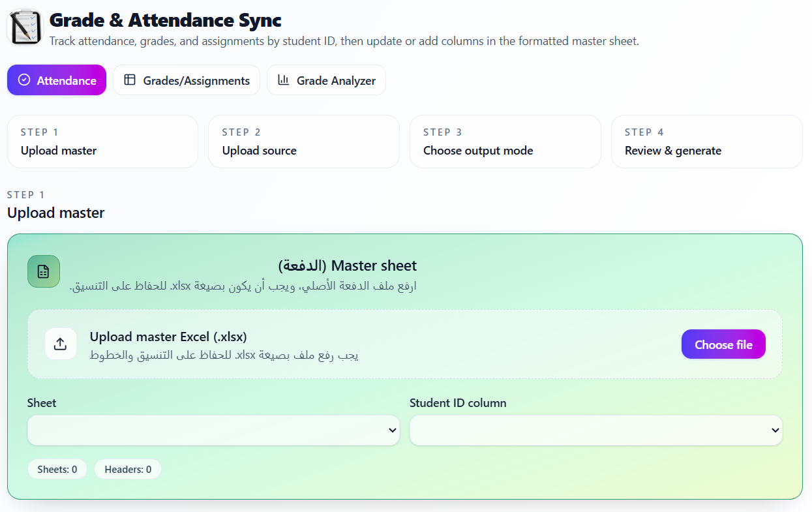This screenshot has width=812, height=512.
Task: Click the checkmark icon in Attendance tab
Action: (x=24, y=80)
